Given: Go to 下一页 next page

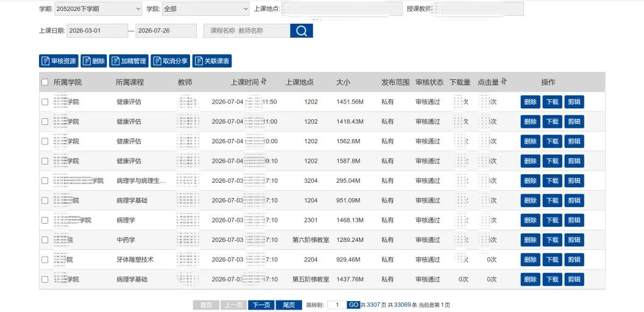Looking at the screenshot, I should click(x=261, y=305).
